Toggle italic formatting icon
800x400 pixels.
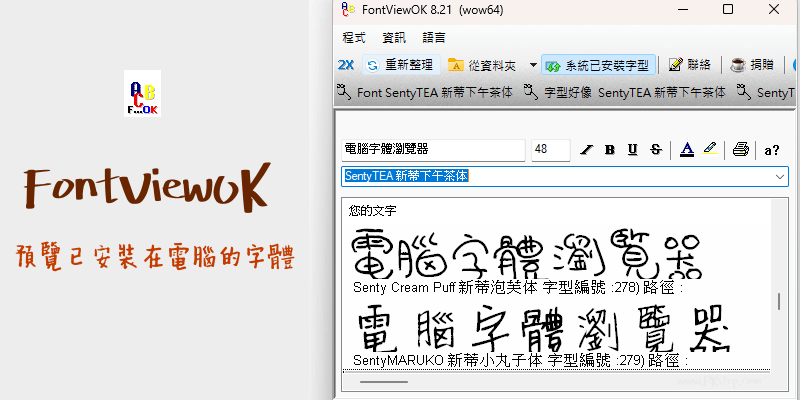pyautogui.click(x=587, y=150)
